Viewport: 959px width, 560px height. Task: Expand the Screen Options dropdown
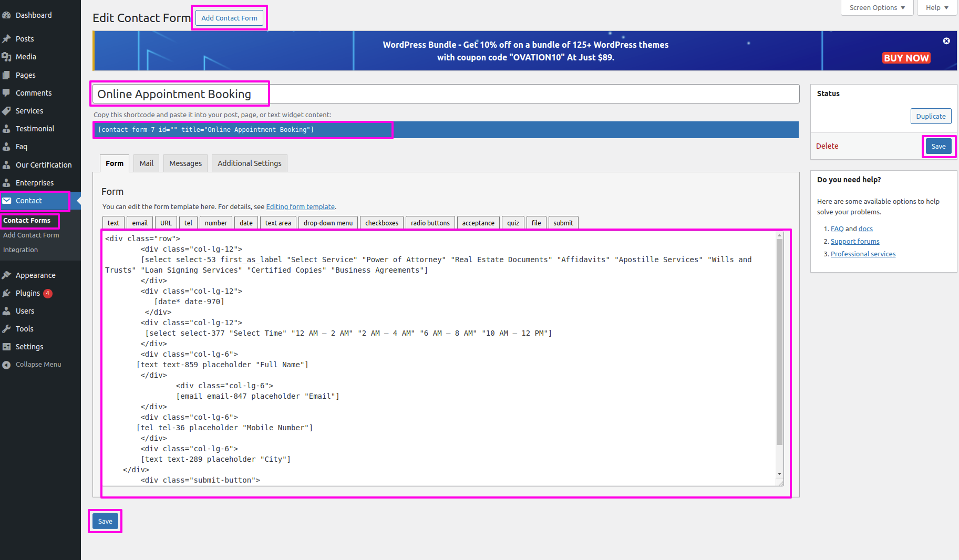[x=876, y=8]
